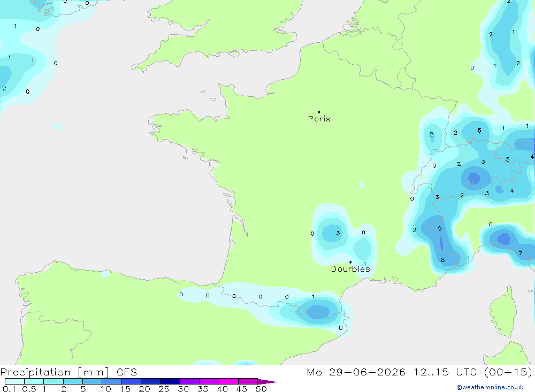Click the Precipitation [mm] GFS title

pos(68,372)
